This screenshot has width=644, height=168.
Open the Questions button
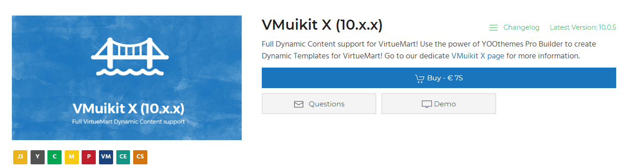tap(319, 104)
